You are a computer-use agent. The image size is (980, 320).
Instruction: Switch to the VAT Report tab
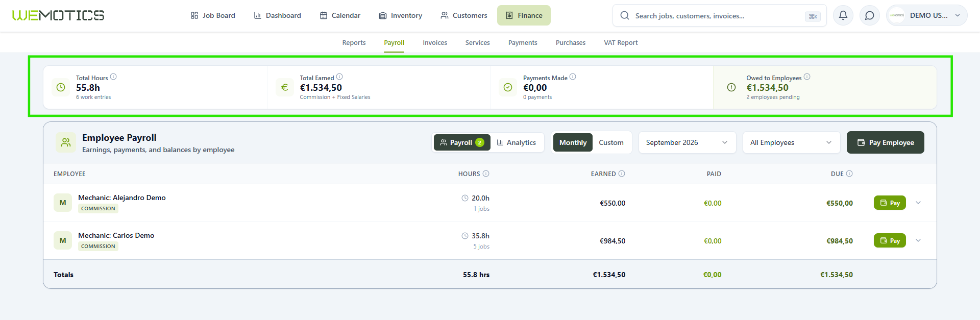tap(621, 42)
